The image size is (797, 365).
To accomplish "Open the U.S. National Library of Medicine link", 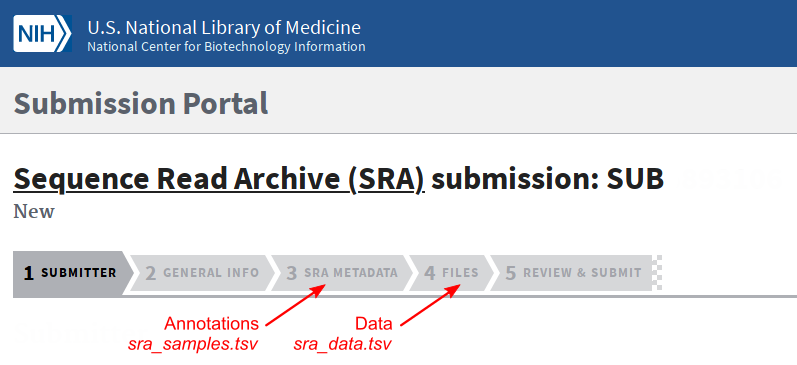I will [224, 27].
